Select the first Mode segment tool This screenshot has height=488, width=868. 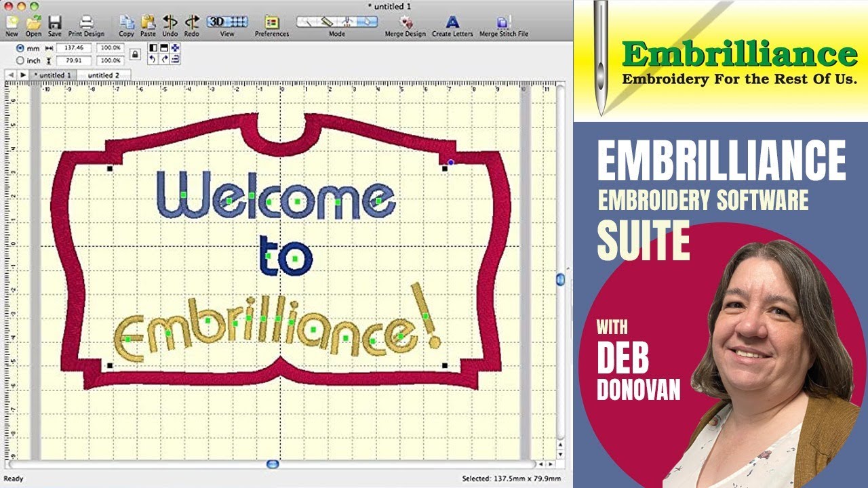click(x=307, y=22)
